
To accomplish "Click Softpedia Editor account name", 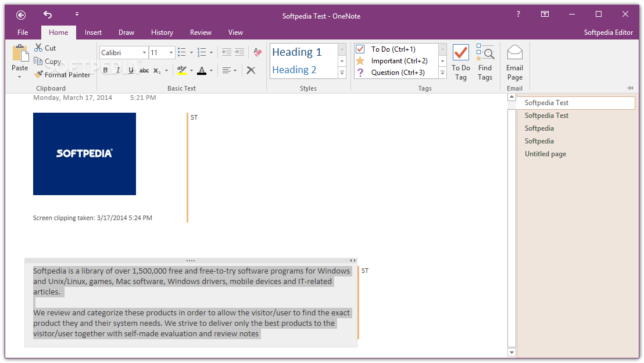I will click(609, 33).
